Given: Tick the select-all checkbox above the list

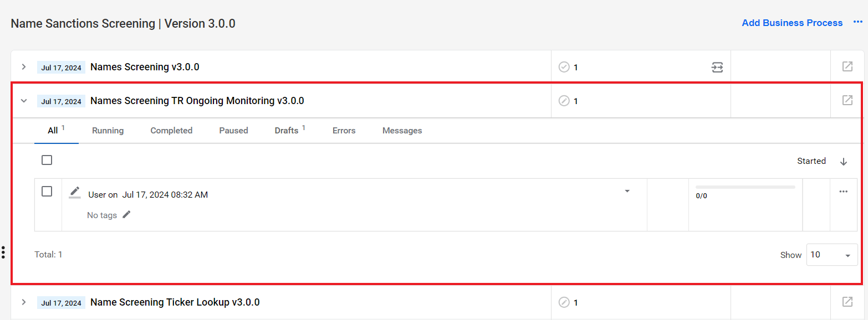Looking at the screenshot, I should (x=47, y=160).
